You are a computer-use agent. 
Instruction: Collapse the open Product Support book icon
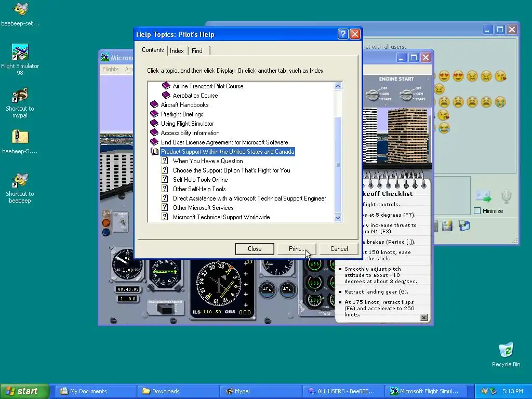(154, 151)
